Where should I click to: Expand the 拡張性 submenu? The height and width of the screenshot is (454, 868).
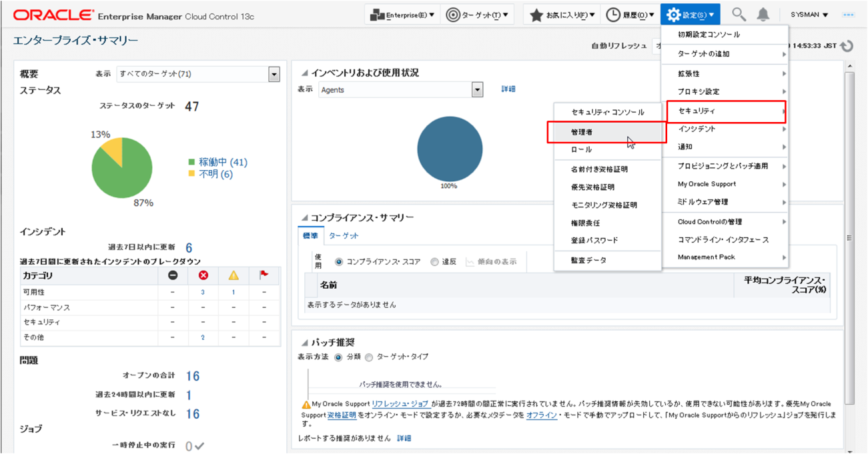[x=725, y=73]
